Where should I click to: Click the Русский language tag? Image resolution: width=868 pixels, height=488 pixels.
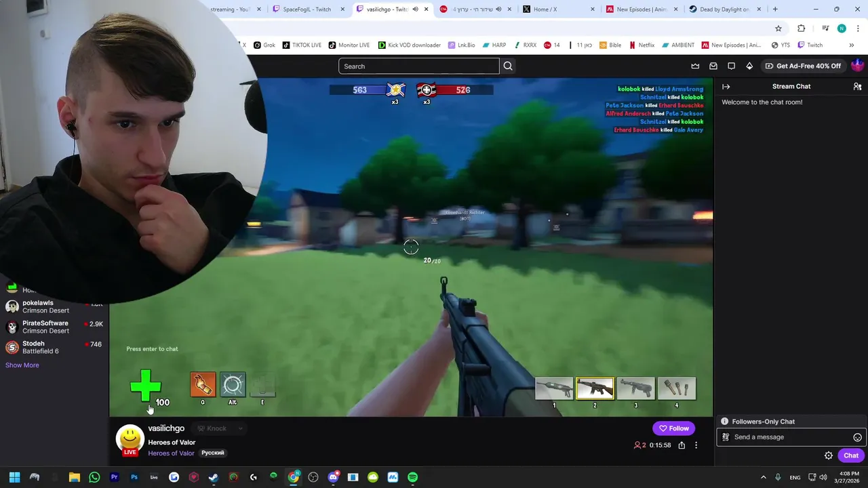coord(213,453)
